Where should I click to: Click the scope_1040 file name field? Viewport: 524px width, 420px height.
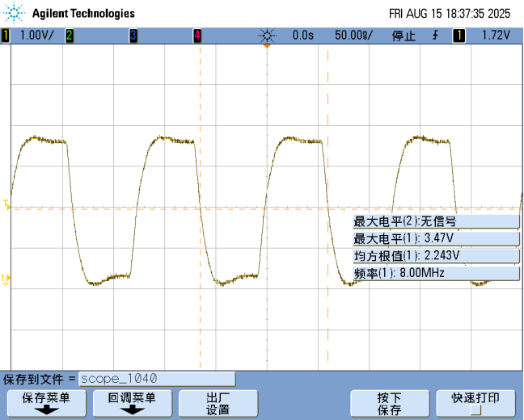tap(157, 379)
